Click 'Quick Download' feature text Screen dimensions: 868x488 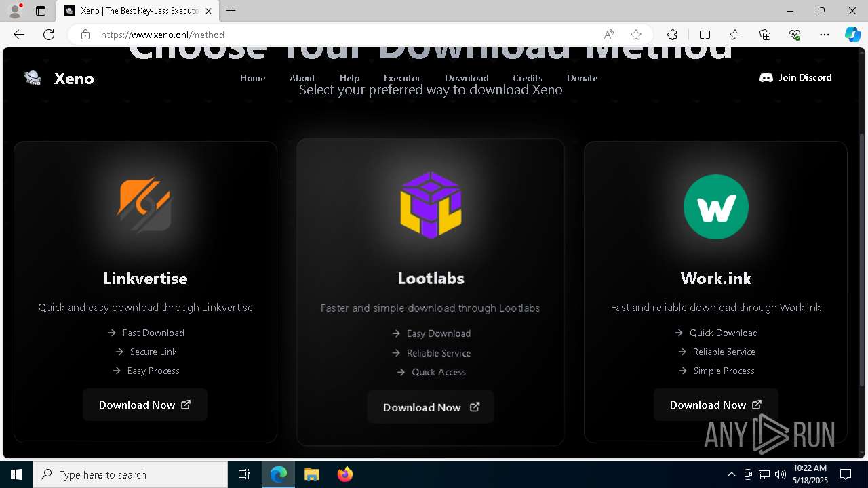[724, 333]
